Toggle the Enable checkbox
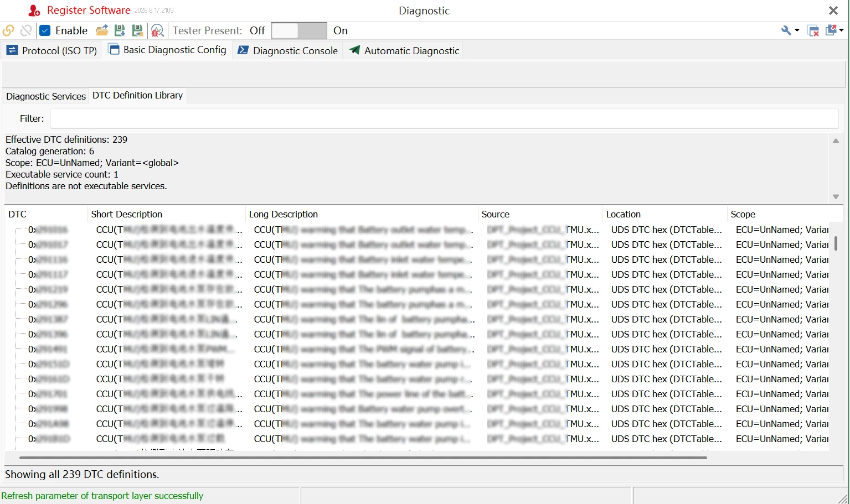The width and height of the screenshot is (850, 504). (x=45, y=30)
